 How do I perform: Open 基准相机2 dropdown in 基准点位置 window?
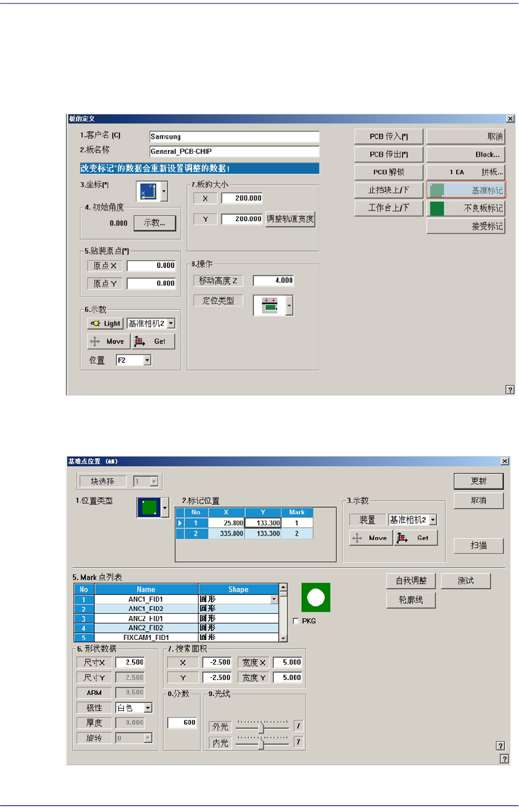click(433, 519)
